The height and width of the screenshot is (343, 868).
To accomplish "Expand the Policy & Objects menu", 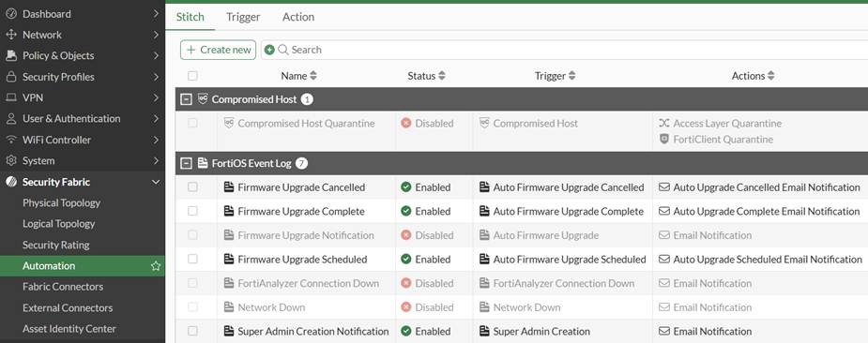I will tap(83, 55).
